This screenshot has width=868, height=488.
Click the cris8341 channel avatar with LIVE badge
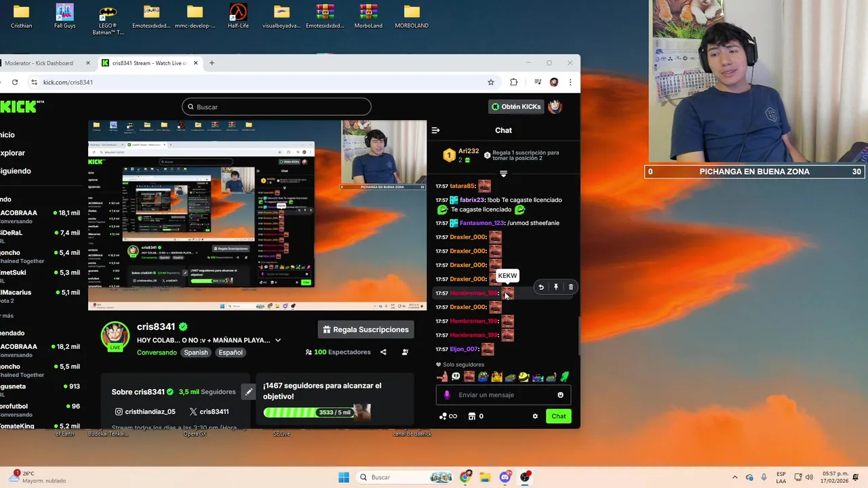pos(115,336)
